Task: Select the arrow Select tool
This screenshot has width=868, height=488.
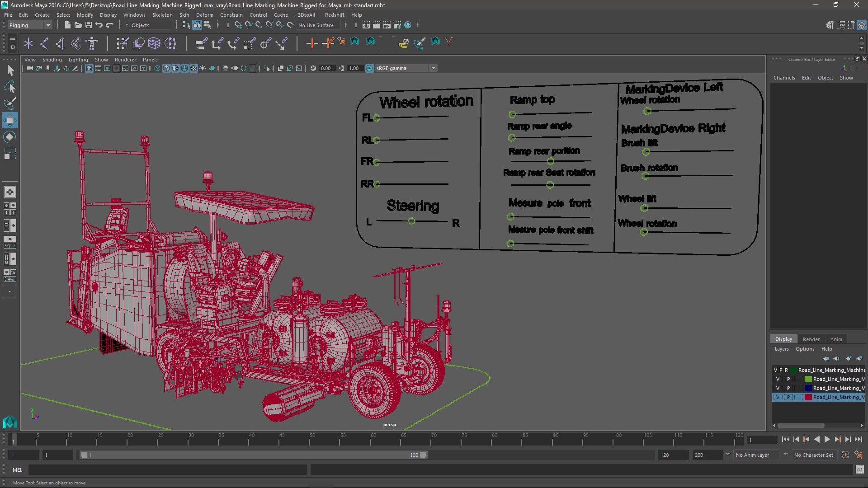Action: tap(10, 70)
